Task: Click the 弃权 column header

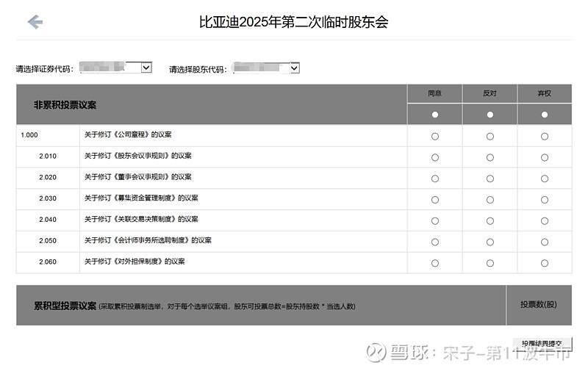Action: [x=545, y=93]
